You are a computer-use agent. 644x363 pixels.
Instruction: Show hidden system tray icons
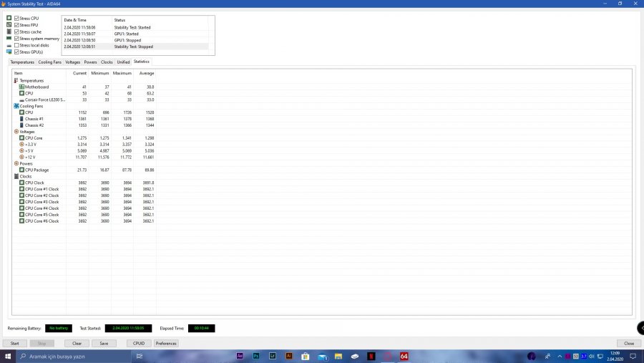pos(560,356)
